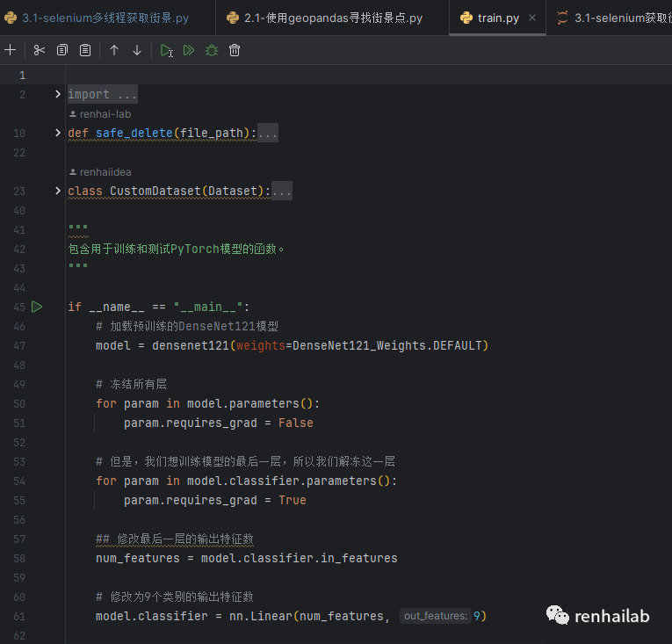Screen dimensions: 672x644
Task: Click model.parameters() on line 50
Action: click(x=249, y=403)
